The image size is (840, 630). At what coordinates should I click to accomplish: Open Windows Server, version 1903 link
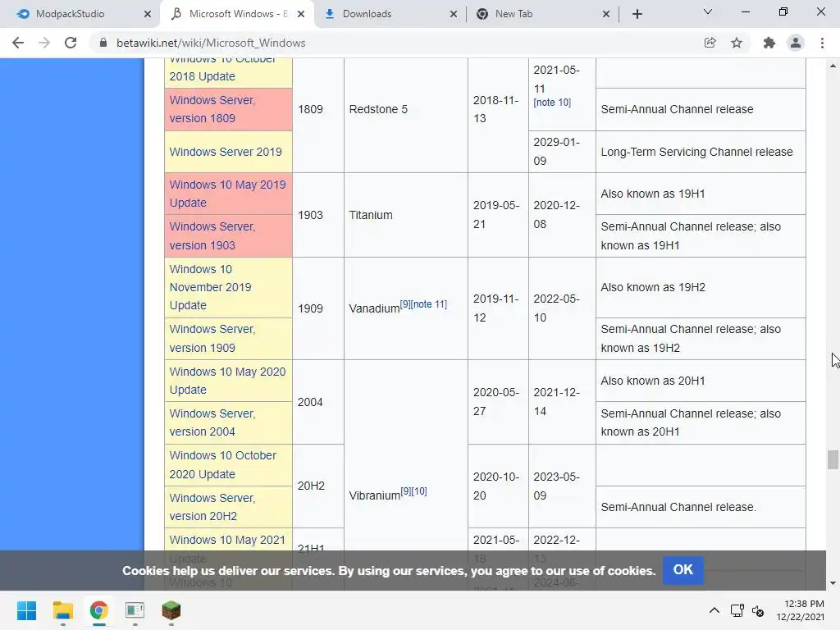(x=212, y=235)
